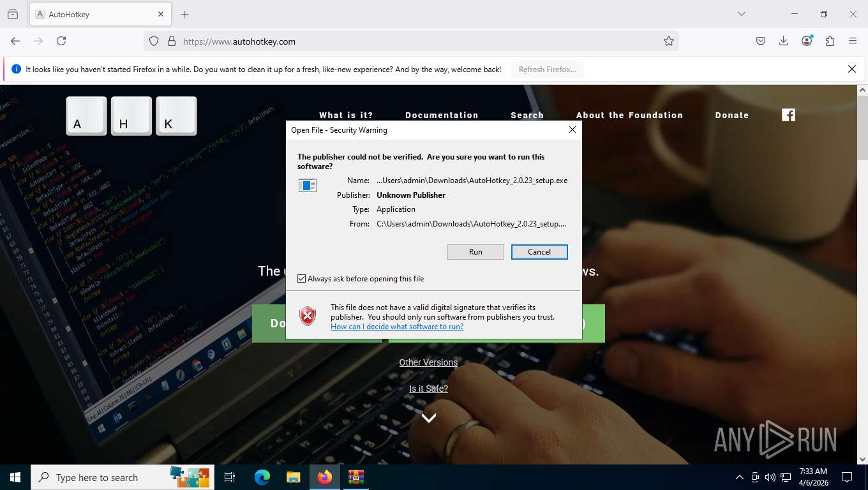Viewport: 868px width, 490px height.
Task: Open the Firefox downloads panel
Action: [x=784, y=41]
